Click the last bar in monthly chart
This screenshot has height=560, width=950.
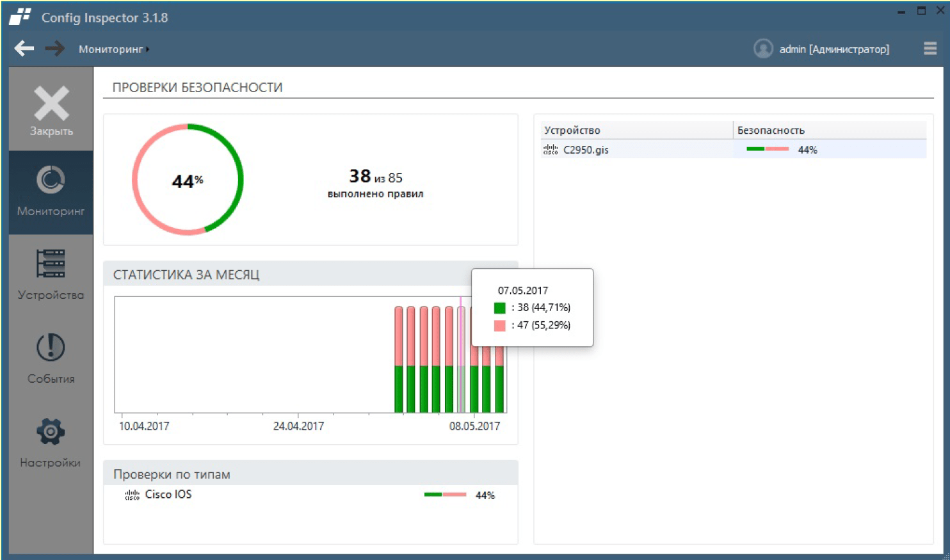(500, 384)
